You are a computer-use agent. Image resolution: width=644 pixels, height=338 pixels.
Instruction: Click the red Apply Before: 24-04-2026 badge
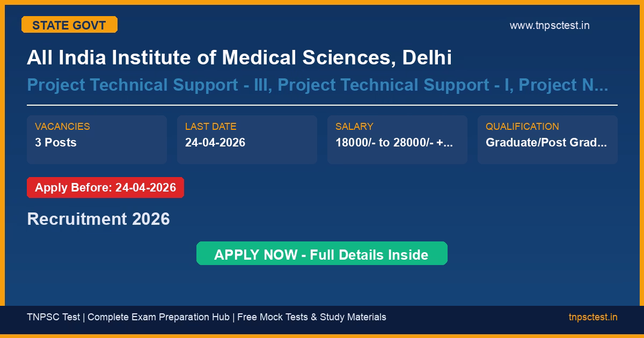pos(105,188)
